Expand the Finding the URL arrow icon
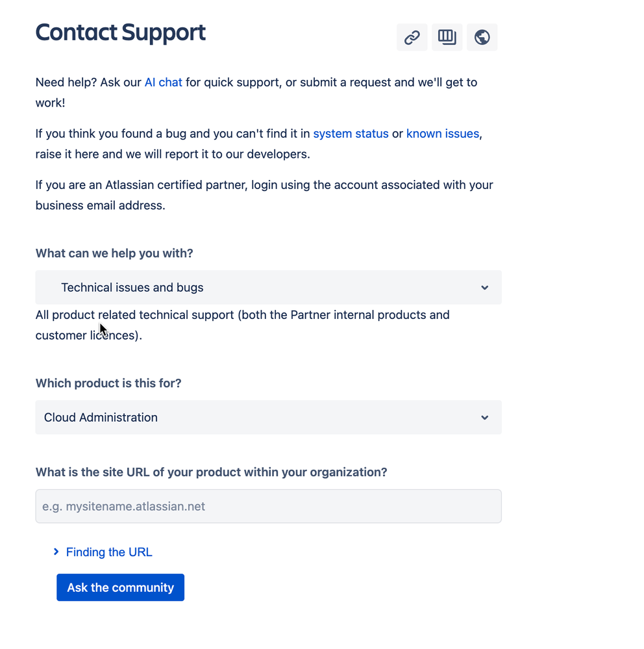This screenshot has width=644, height=649. 56,552
